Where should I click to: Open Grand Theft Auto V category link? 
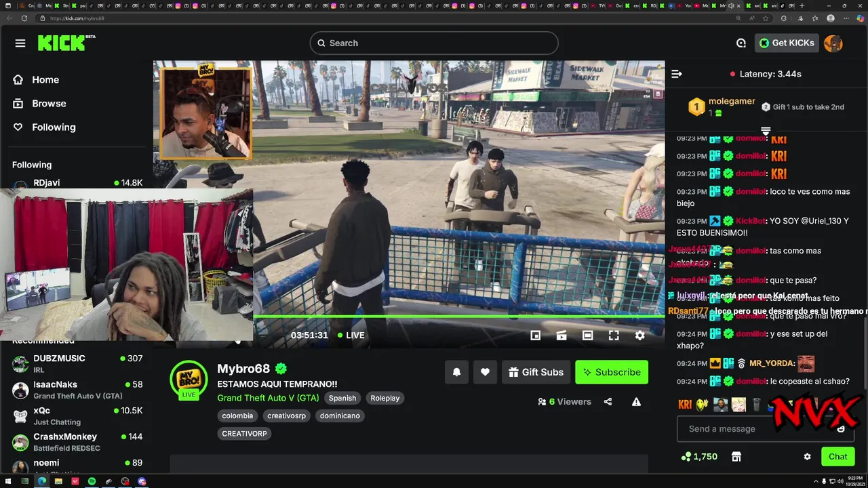268,398
